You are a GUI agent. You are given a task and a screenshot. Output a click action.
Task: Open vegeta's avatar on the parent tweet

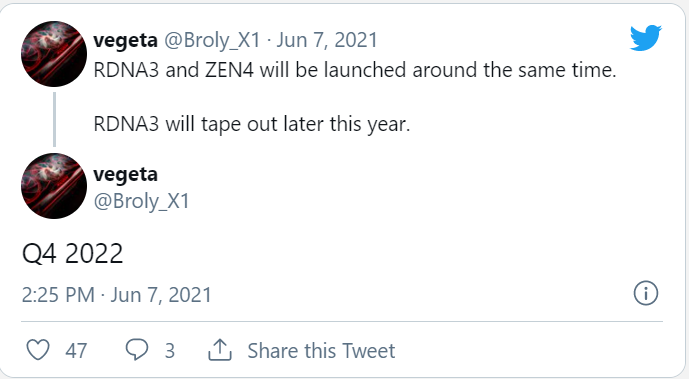tap(54, 54)
